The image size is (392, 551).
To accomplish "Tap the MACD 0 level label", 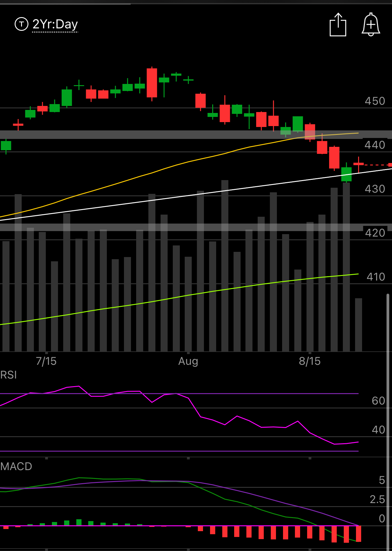I will [x=382, y=519].
